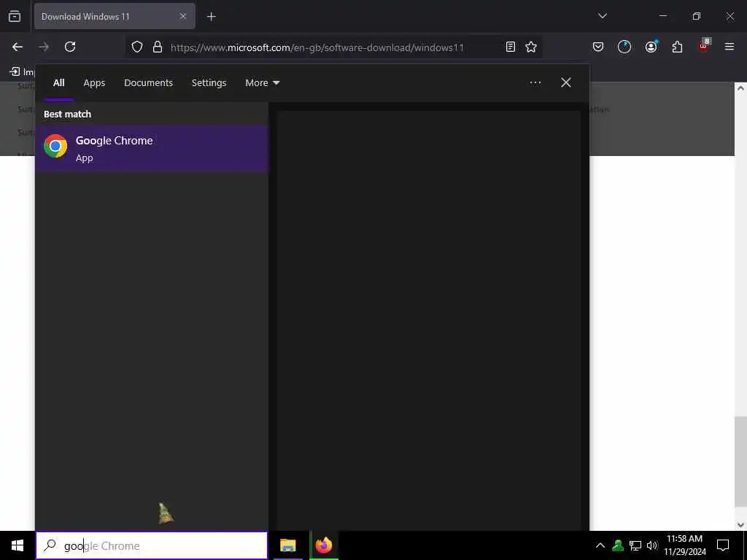Viewport: 747px width, 560px height.
Task: List all tabs dropdown arrow
Action: point(602,16)
